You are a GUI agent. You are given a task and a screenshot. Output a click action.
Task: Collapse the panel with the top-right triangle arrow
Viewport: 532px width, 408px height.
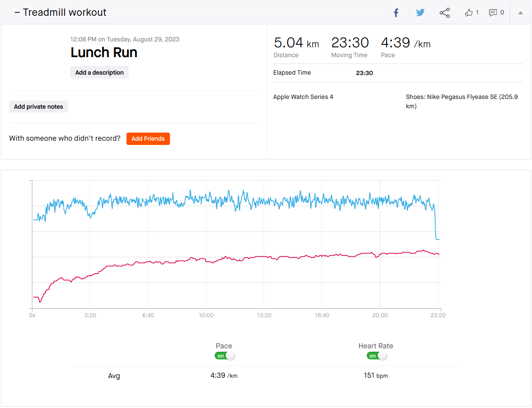(520, 13)
